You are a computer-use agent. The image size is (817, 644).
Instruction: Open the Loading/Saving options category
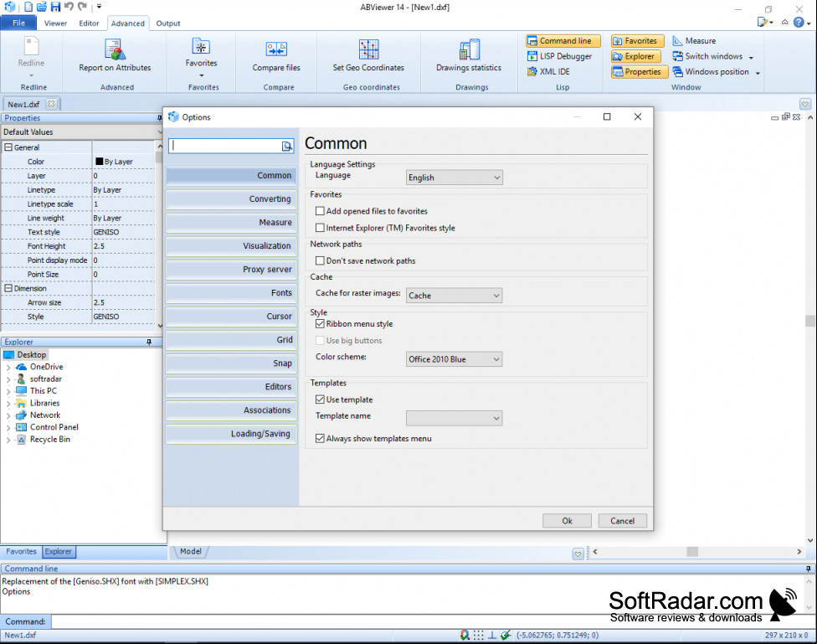231,434
